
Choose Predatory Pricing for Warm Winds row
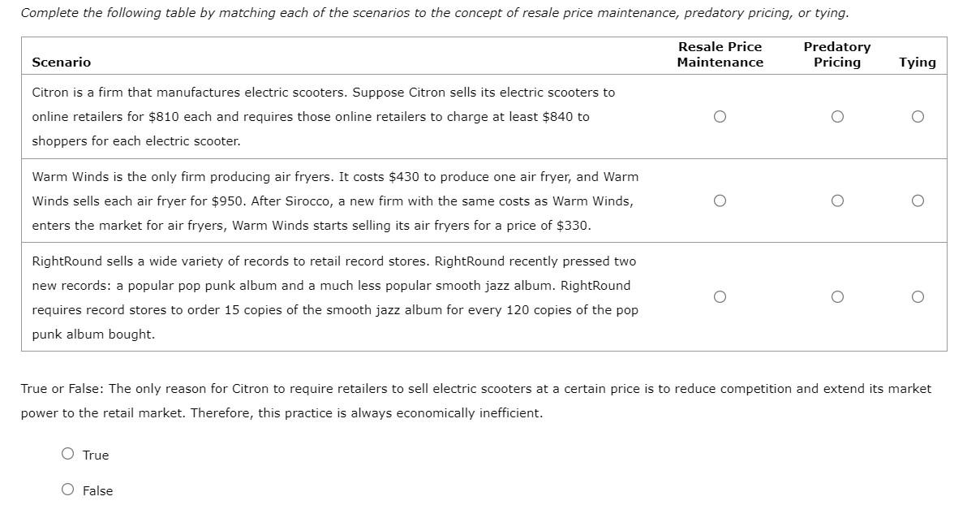pyautogui.click(x=837, y=201)
